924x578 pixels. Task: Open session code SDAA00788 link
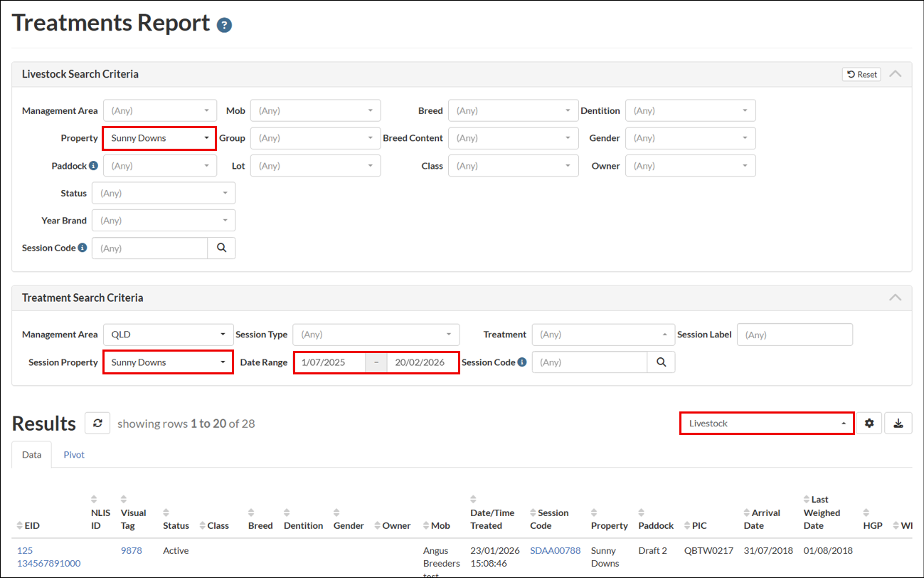555,551
